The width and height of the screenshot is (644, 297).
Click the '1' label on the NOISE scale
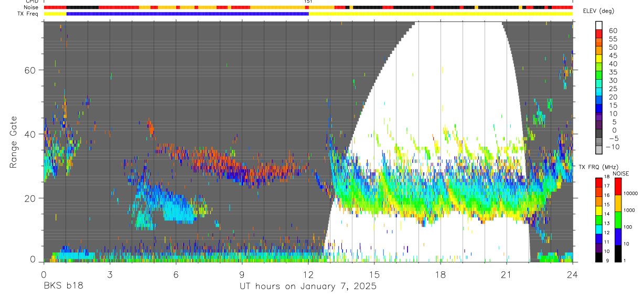pos(624,260)
